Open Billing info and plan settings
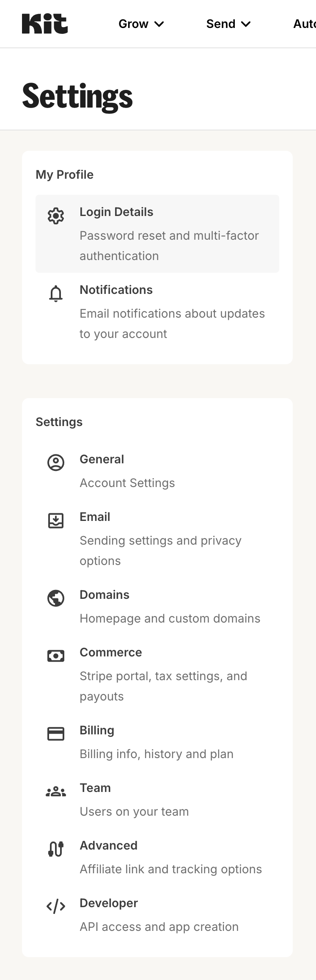316x980 pixels. (96, 730)
